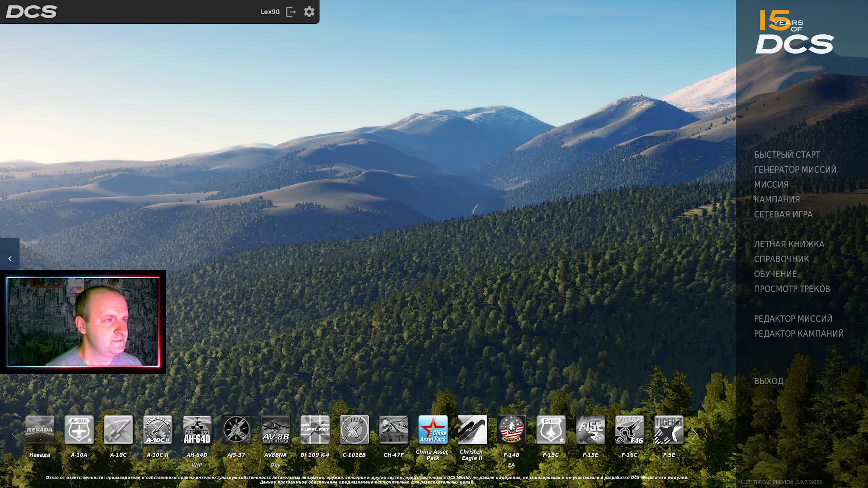
Task: Select the F-16C Viper module icon
Action: [629, 430]
